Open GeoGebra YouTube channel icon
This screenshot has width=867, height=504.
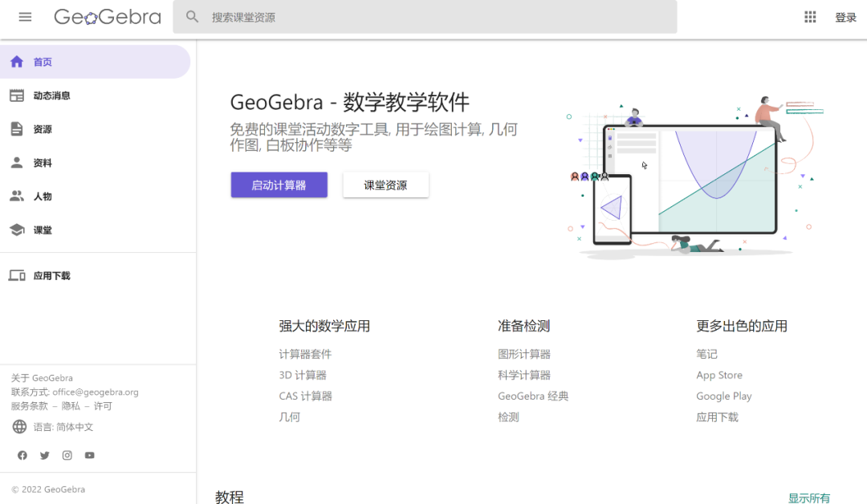click(90, 455)
